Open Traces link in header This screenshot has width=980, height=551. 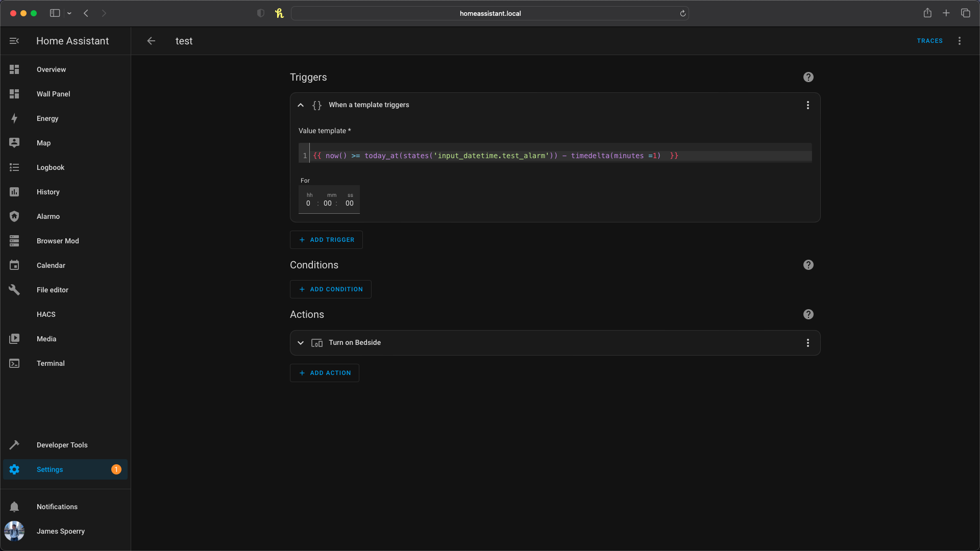929,41
